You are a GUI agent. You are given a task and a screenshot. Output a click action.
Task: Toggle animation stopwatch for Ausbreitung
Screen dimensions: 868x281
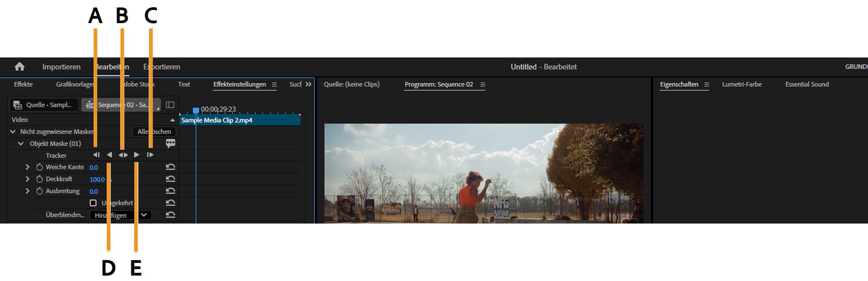click(x=39, y=191)
